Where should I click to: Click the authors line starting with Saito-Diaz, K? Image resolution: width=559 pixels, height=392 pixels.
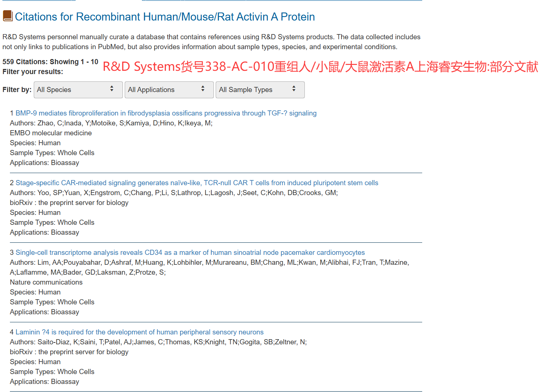[158, 342]
